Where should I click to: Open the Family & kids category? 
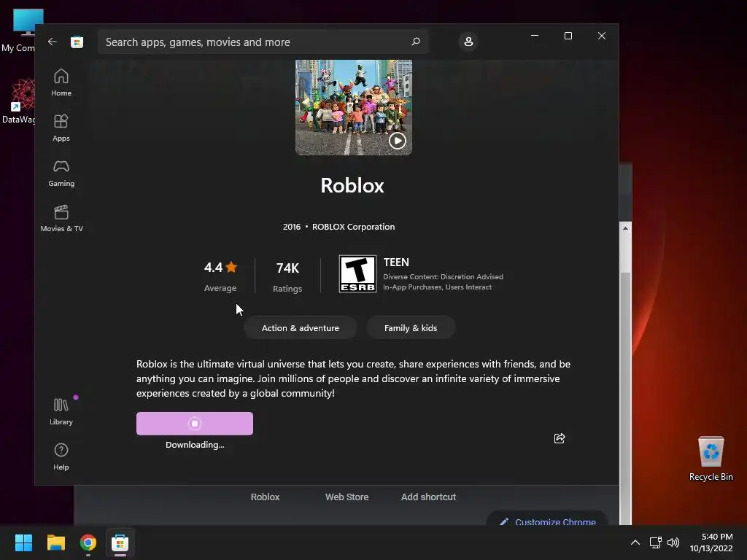[411, 328]
